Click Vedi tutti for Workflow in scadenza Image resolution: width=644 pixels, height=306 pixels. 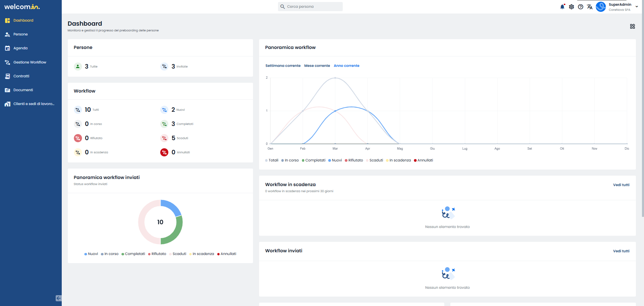coord(621,185)
